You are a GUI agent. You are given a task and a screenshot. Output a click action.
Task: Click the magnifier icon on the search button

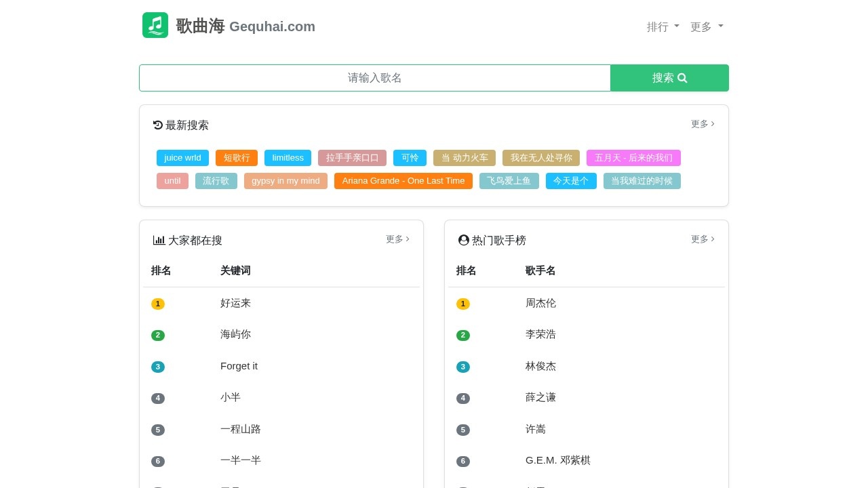(682, 78)
